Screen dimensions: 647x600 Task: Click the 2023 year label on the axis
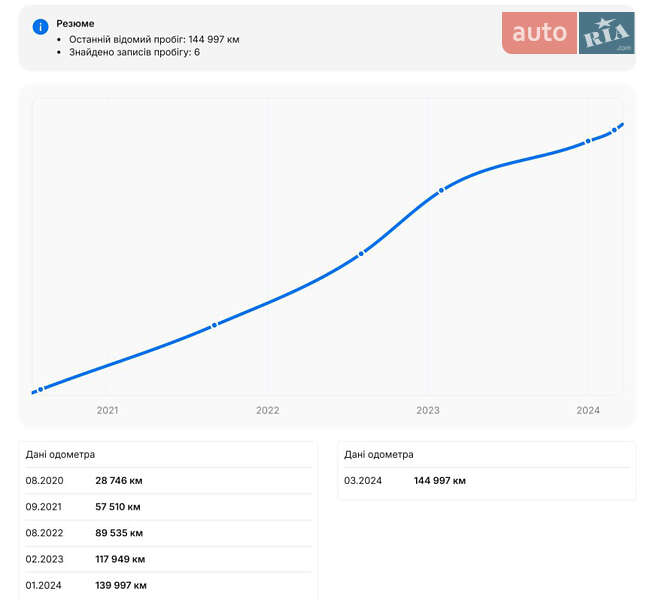[427, 410]
